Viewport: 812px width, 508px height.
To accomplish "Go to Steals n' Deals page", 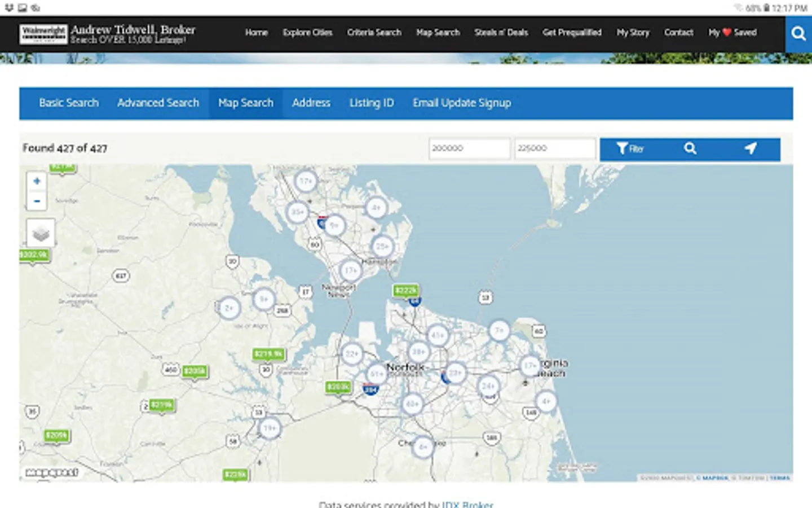I will pos(501,33).
